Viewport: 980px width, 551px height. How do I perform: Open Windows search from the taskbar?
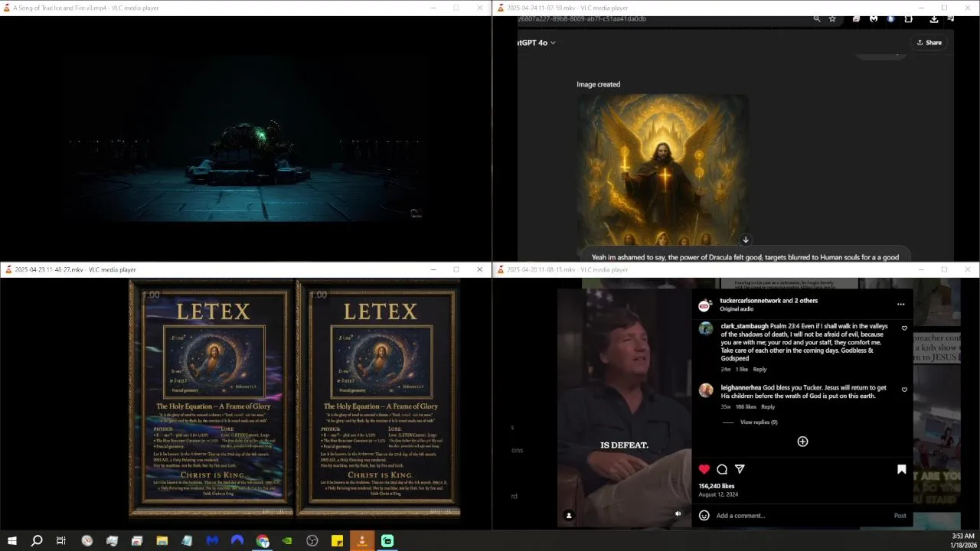pyautogui.click(x=37, y=541)
